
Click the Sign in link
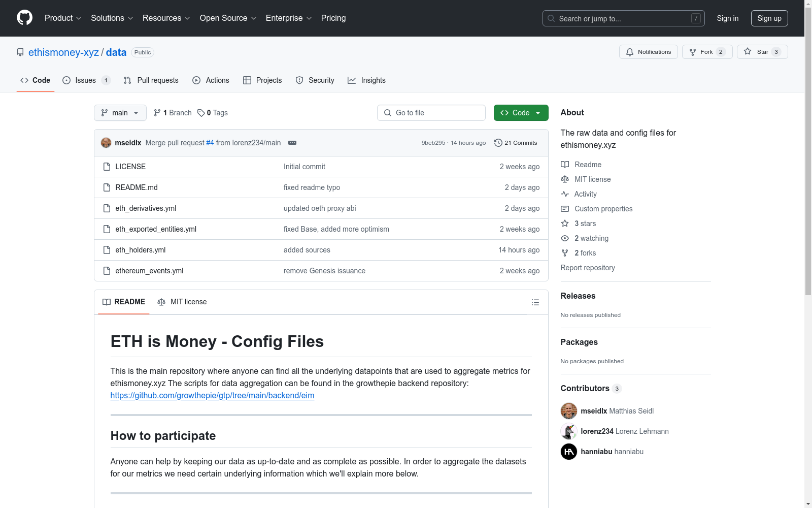click(x=728, y=18)
